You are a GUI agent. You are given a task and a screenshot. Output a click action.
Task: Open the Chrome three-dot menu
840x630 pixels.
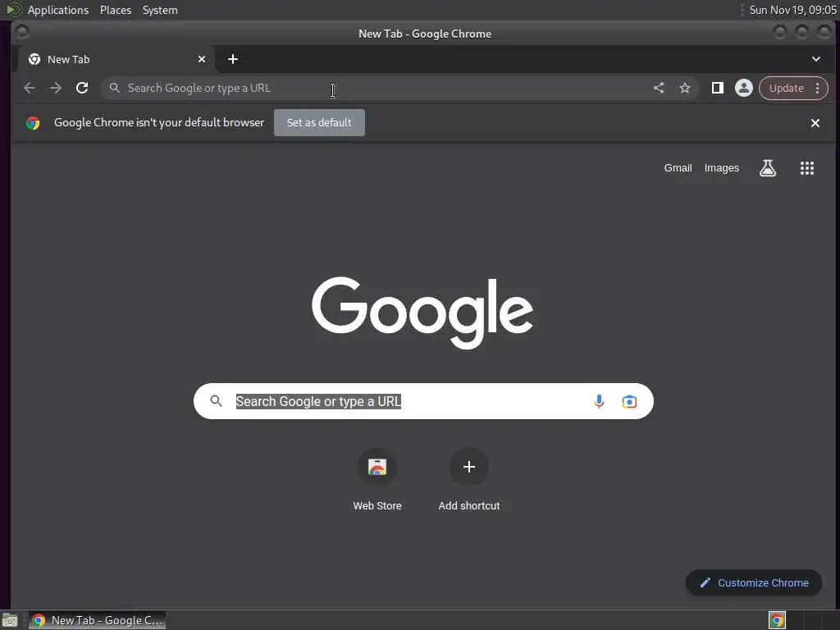pos(818,88)
